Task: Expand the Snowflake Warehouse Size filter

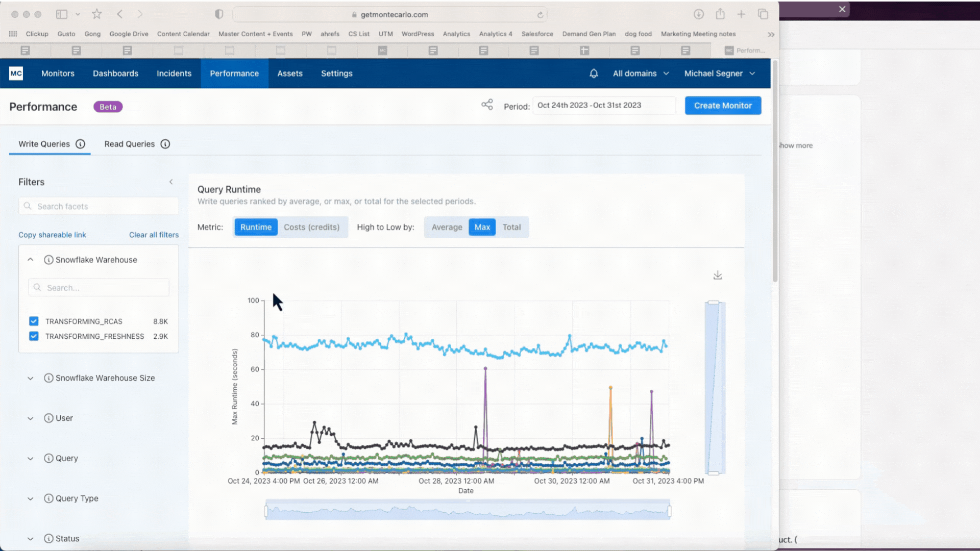Action: [x=31, y=378]
